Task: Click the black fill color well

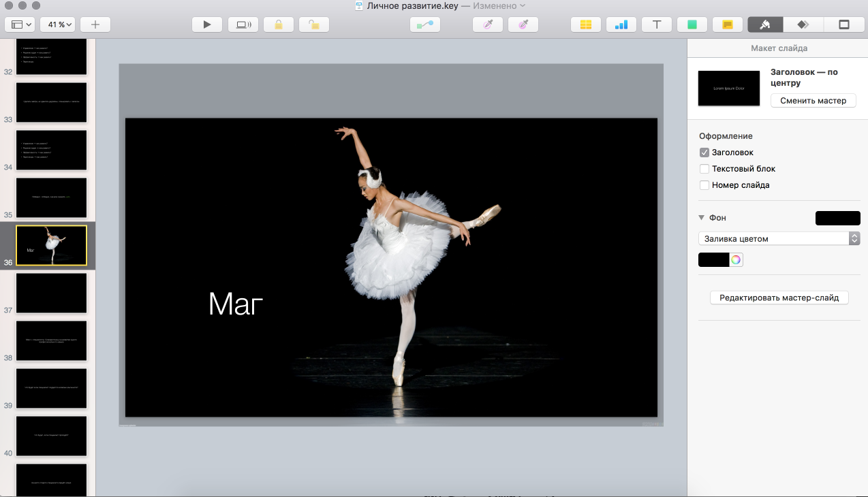Action: point(713,259)
